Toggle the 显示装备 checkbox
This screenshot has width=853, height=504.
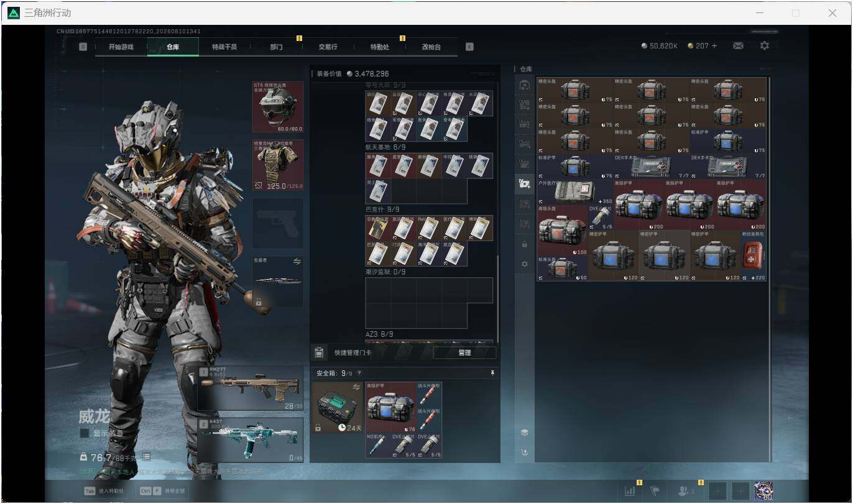click(84, 433)
